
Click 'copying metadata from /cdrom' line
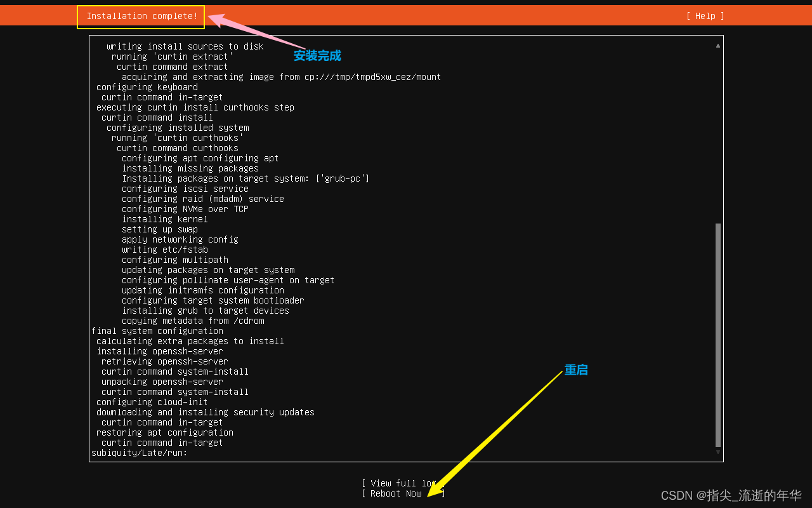tap(192, 321)
